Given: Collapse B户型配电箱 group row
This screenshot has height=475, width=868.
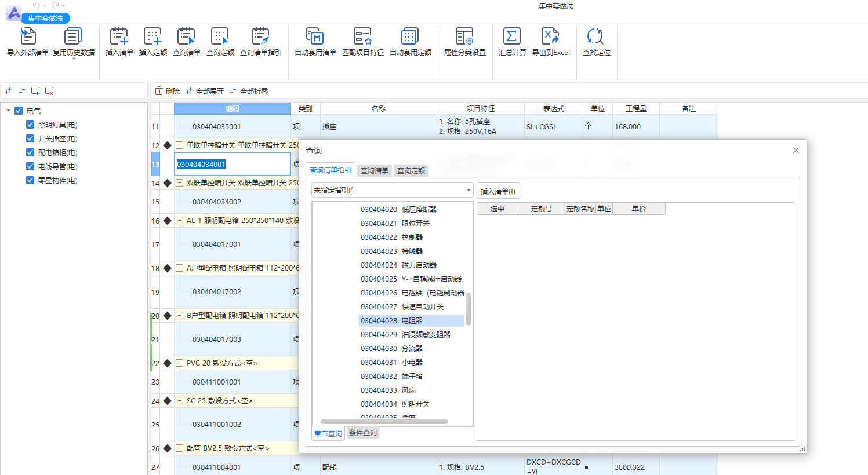Looking at the screenshot, I should tap(180, 316).
